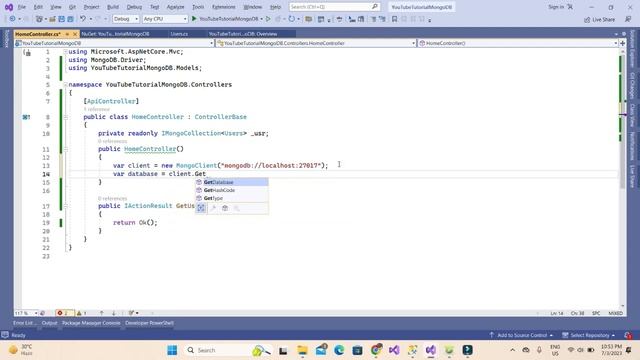The image size is (640, 360).
Task: Open the Tools menu
Action: coord(198,7)
